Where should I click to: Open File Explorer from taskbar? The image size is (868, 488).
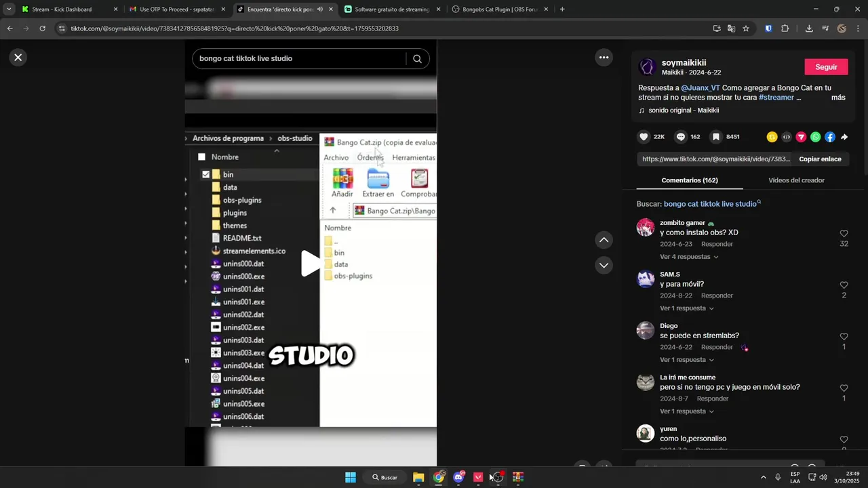[418, 477]
